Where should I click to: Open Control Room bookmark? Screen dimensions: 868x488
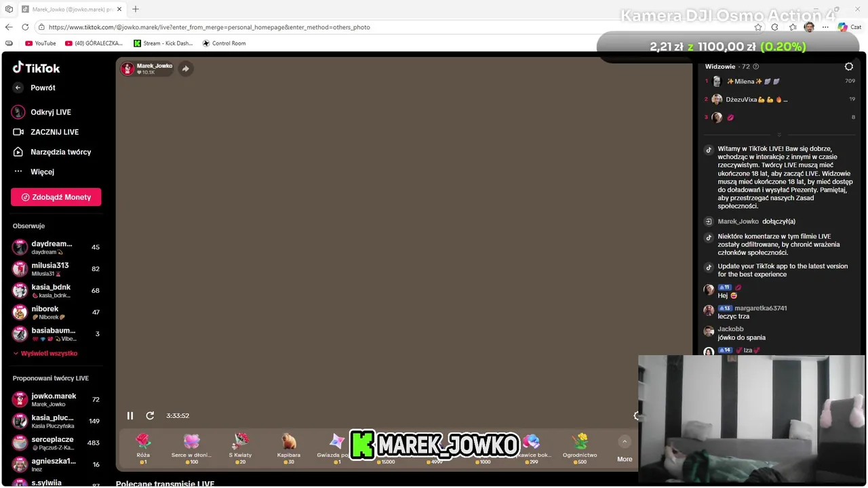pyautogui.click(x=224, y=43)
